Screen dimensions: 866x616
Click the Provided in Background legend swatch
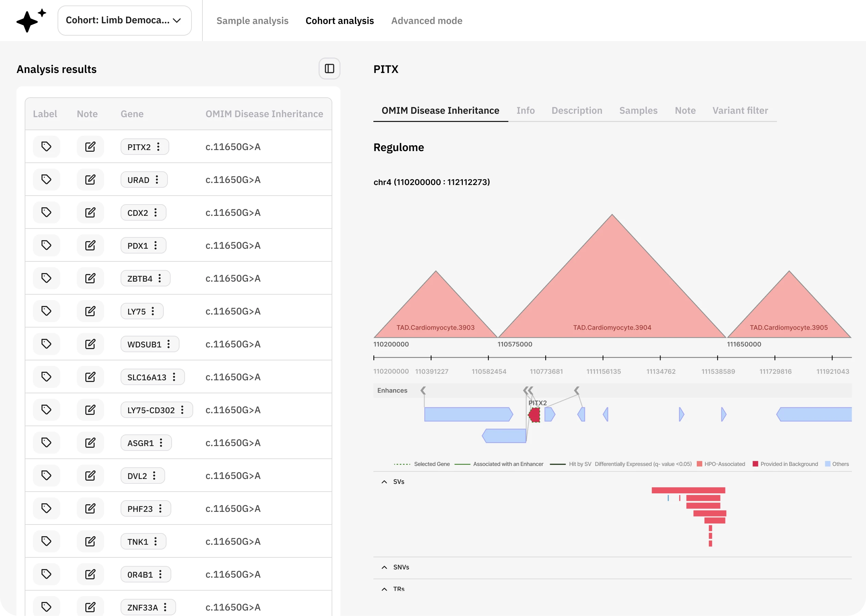click(x=755, y=464)
